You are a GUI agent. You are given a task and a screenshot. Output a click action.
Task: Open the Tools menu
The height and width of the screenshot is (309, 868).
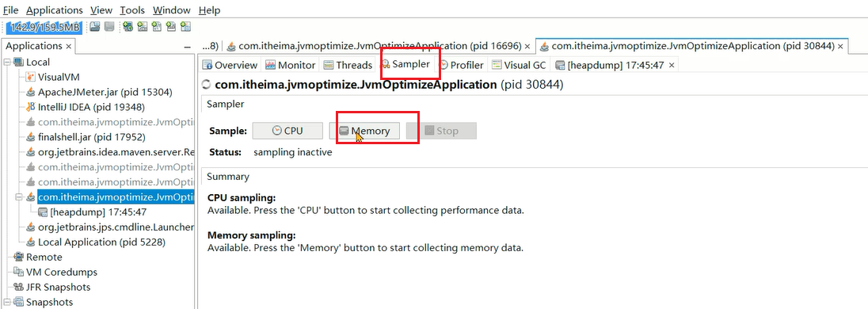click(132, 10)
